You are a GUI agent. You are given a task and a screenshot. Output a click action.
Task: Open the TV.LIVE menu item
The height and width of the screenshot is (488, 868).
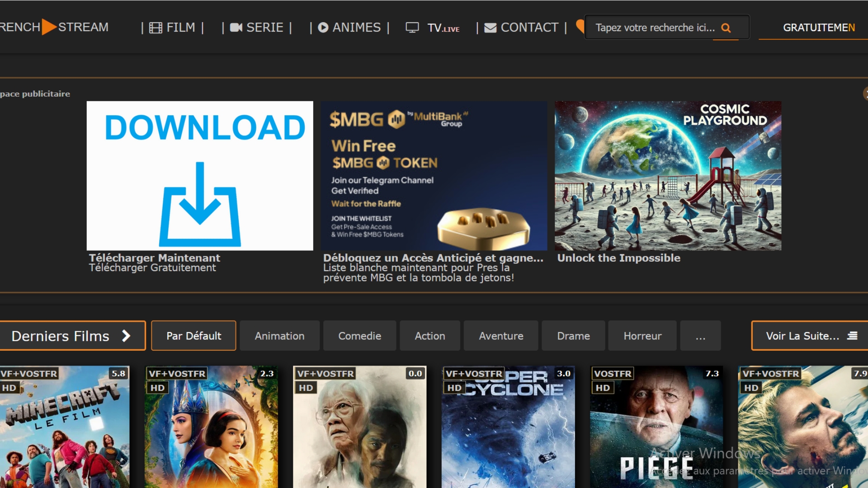click(x=443, y=28)
